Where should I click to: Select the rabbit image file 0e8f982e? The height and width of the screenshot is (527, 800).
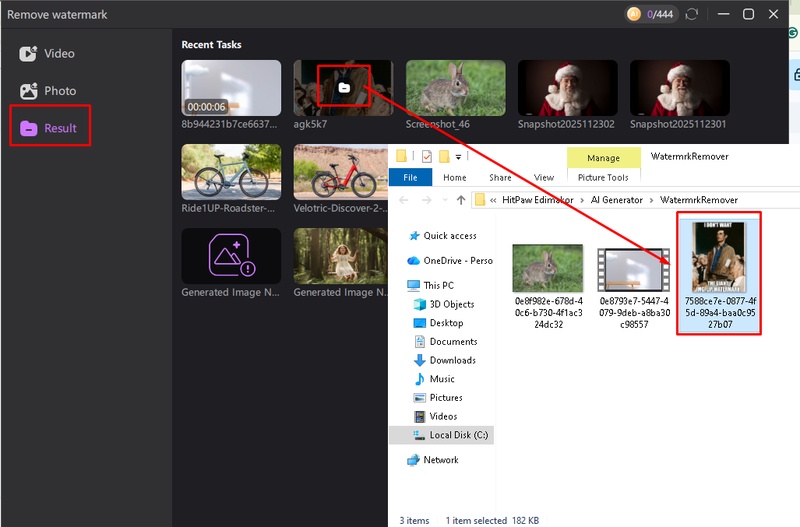point(548,287)
